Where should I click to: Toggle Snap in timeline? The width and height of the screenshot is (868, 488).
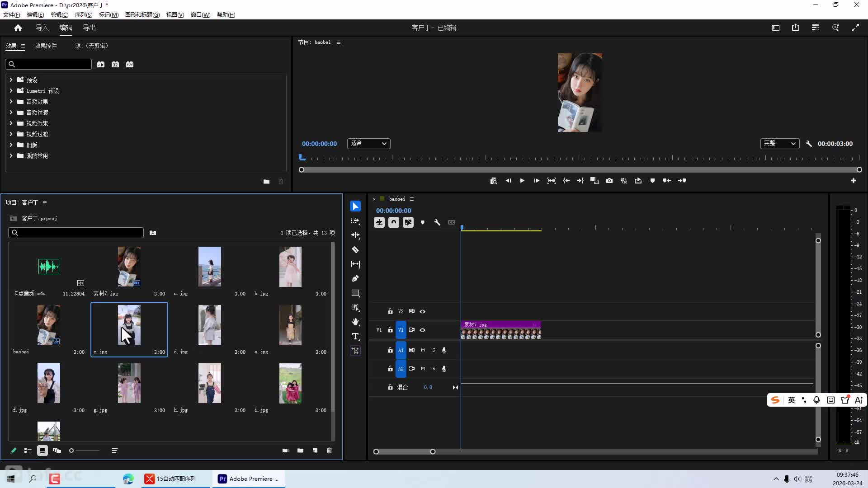394,222
